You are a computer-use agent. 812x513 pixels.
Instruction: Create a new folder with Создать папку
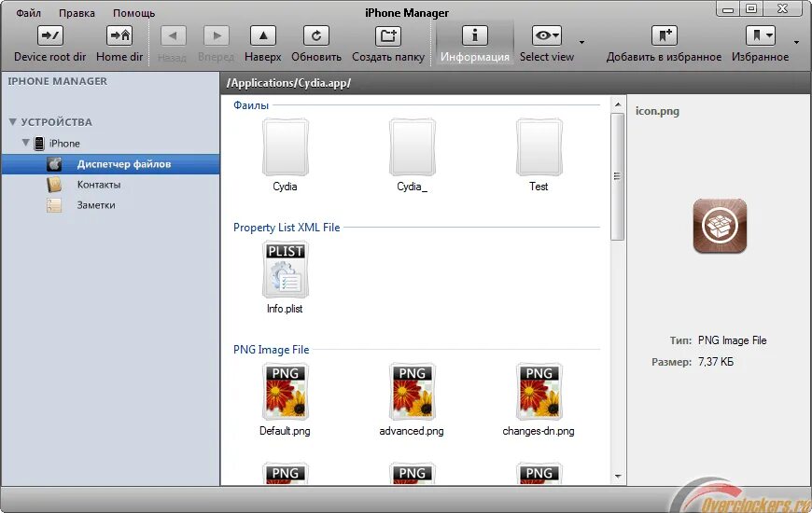pos(388,45)
